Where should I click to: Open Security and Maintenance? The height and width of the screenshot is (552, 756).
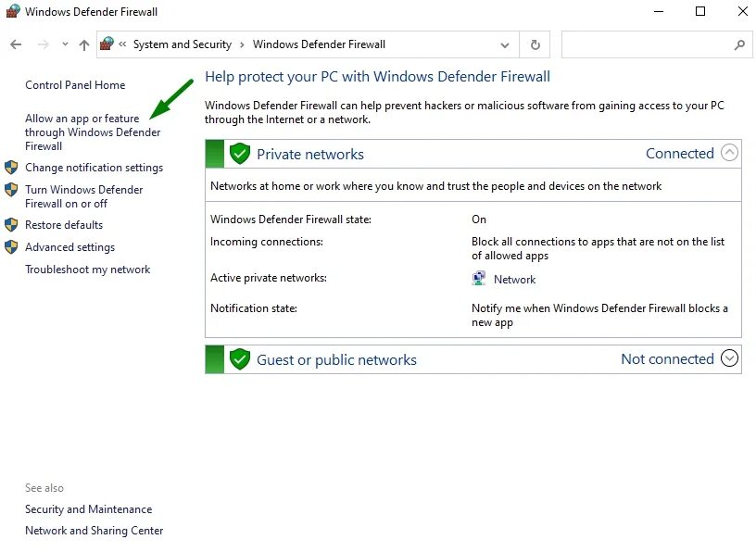[89, 509]
